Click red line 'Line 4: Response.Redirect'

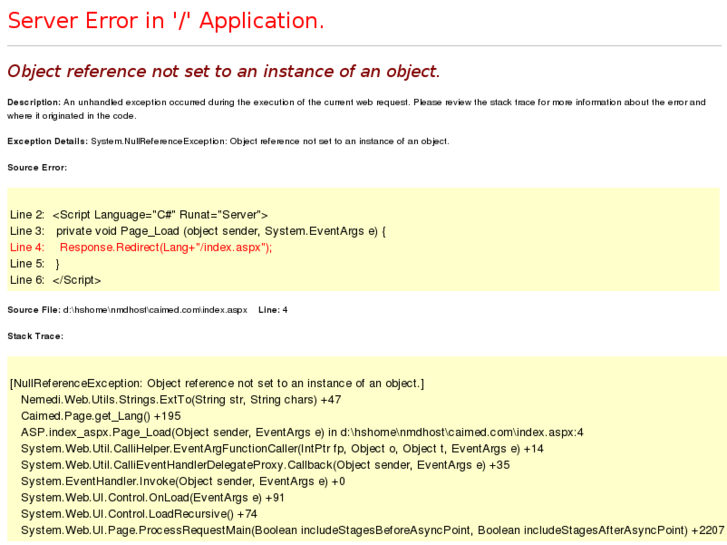pyautogui.click(x=141, y=248)
